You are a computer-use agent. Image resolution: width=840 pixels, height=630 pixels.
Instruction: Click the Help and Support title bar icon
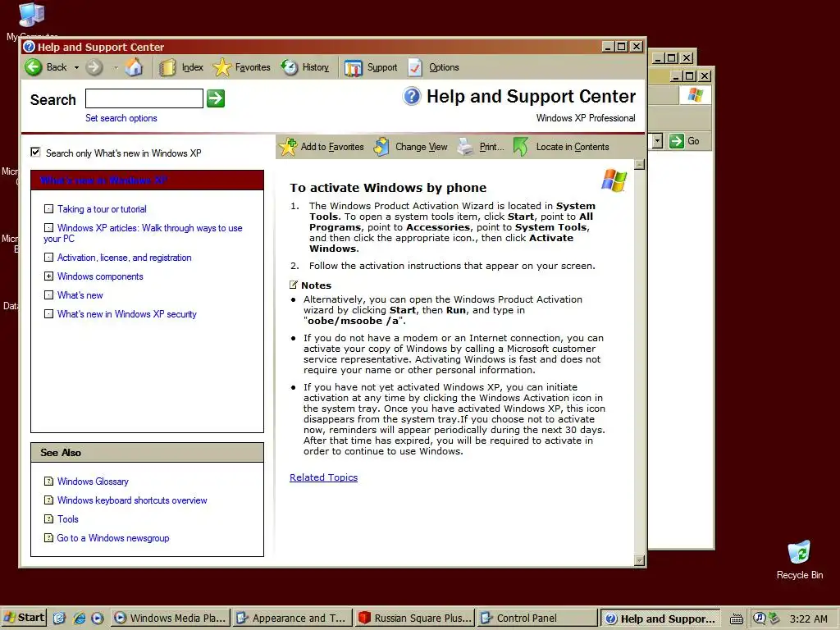pos(30,47)
